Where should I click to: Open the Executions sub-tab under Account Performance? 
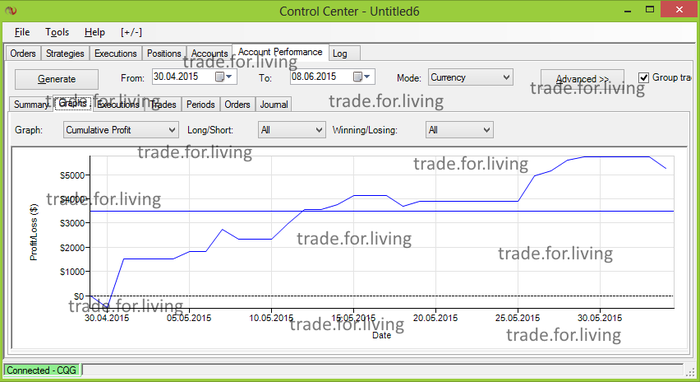pyautogui.click(x=119, y=104)
